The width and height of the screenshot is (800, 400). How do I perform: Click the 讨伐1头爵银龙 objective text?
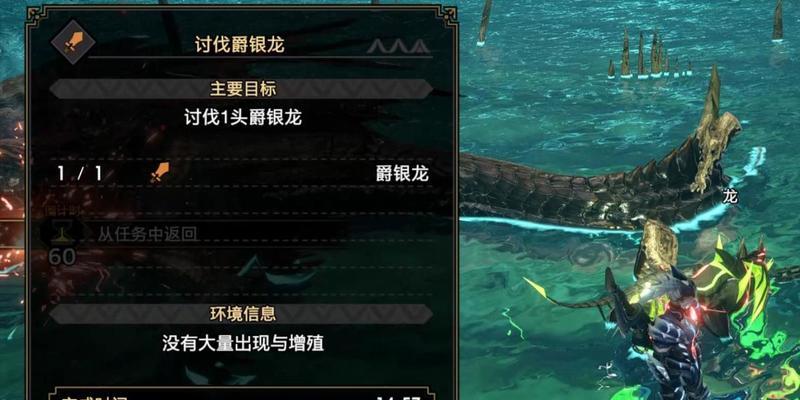point(243,118)
